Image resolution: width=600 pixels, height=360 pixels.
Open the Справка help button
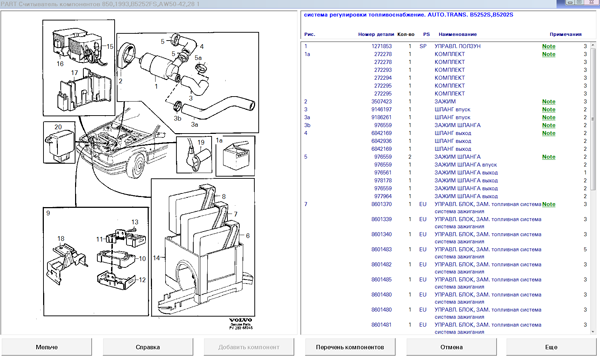coord(148,347)
